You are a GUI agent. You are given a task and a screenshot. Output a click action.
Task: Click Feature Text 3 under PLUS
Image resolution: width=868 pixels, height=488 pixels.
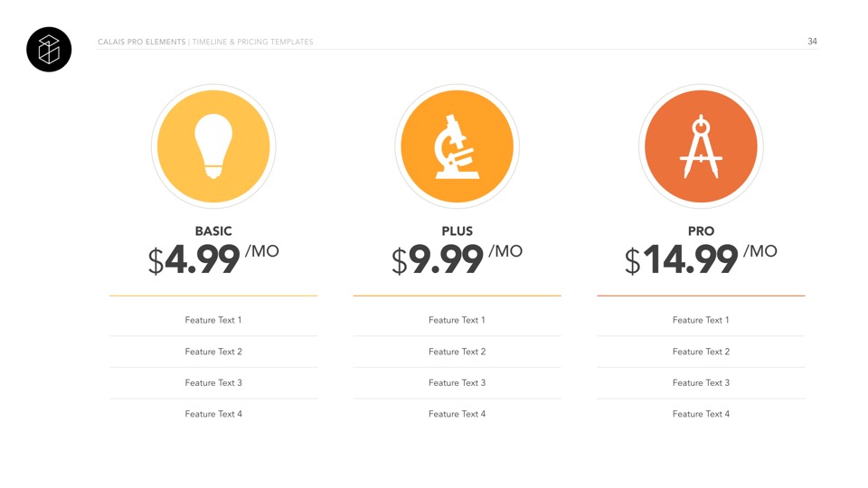click(457, 382)
